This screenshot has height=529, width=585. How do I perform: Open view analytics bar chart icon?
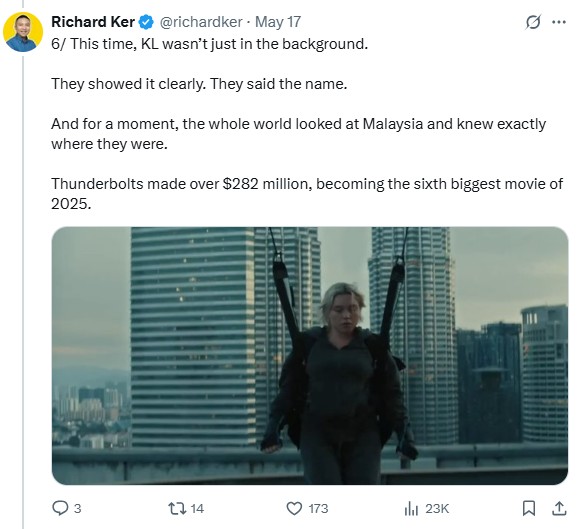(411, 508)
